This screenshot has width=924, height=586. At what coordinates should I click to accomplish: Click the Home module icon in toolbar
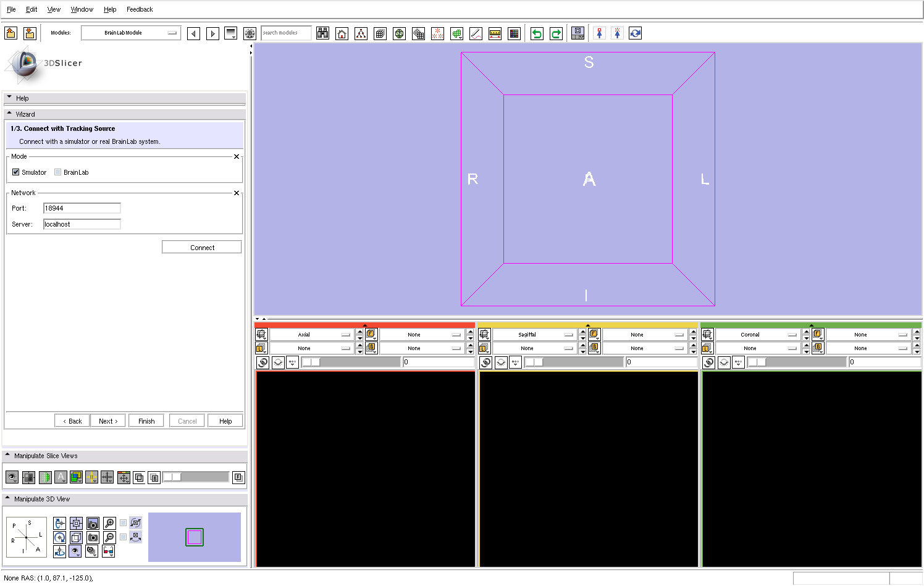(x=342, y=33)
